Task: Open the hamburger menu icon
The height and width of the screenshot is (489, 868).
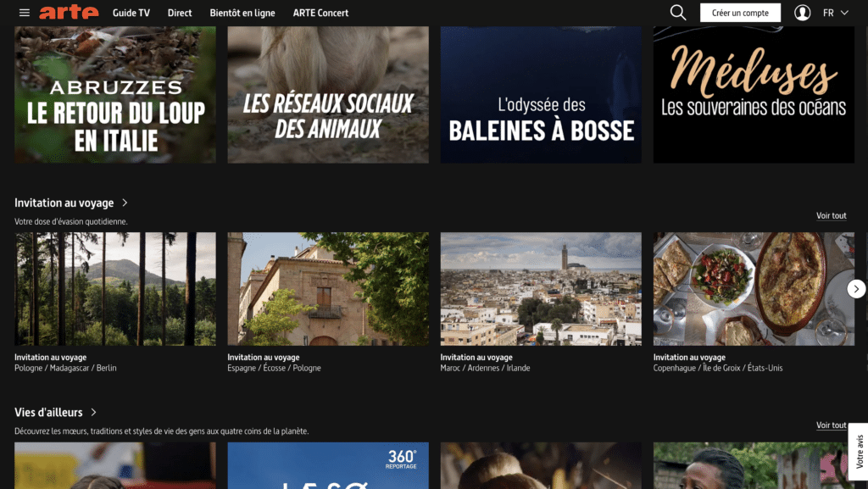Action: [24, 13]
